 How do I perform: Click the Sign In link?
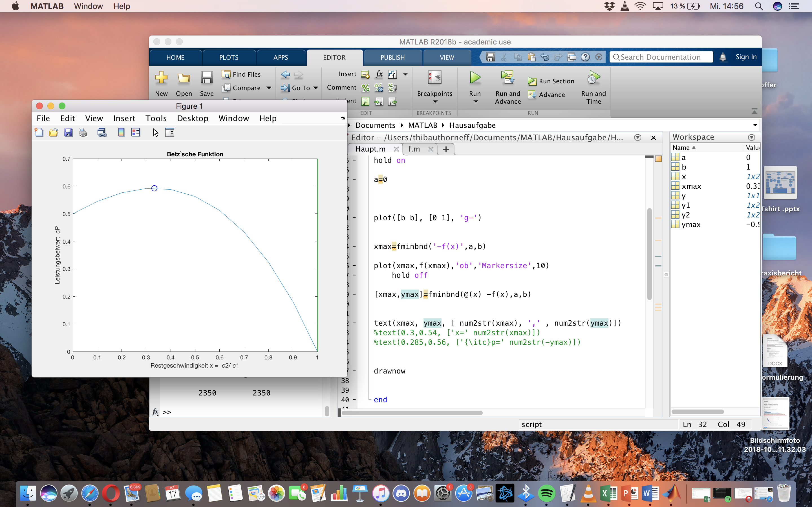coord(745,57)
